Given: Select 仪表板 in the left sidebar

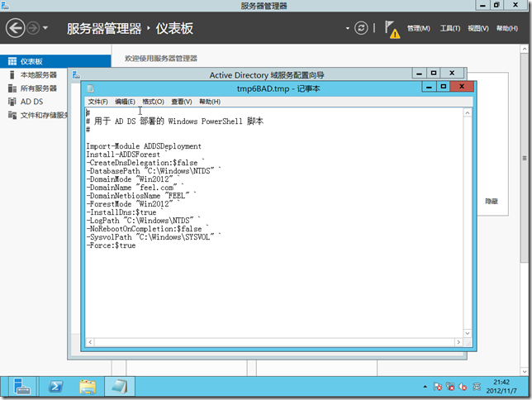Looking at the screenshot, I should click(x=55, y=61).
